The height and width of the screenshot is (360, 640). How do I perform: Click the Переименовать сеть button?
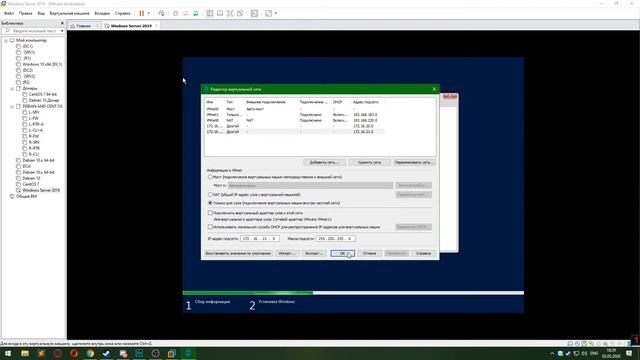[414, 162]
